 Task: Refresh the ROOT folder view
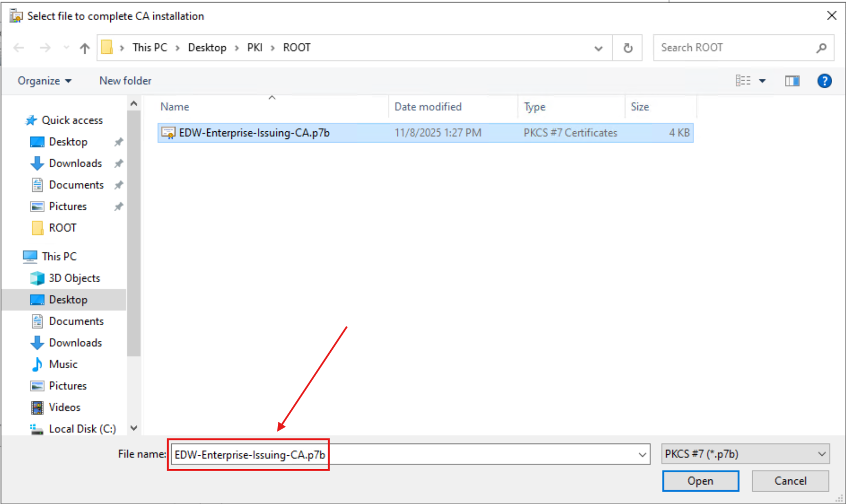tap(627, 47)
